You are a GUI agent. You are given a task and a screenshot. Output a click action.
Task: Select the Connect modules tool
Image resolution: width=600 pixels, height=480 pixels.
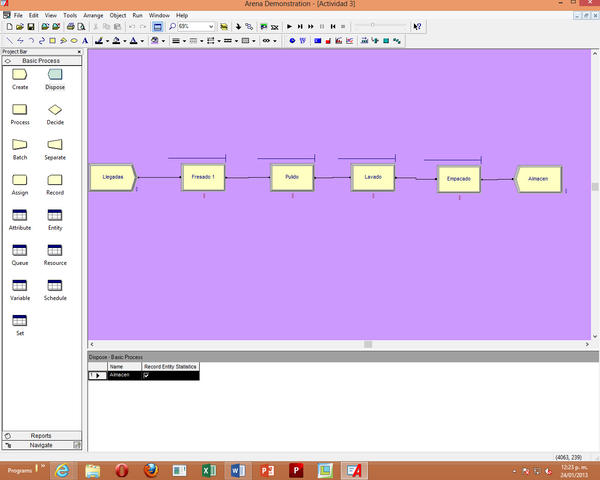click(x=249, y=26)
